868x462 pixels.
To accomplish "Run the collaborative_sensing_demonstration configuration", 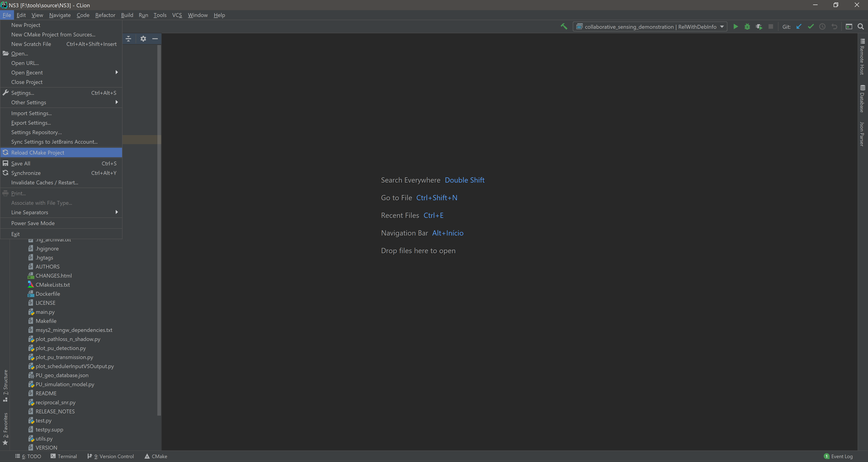I will 736,26.
